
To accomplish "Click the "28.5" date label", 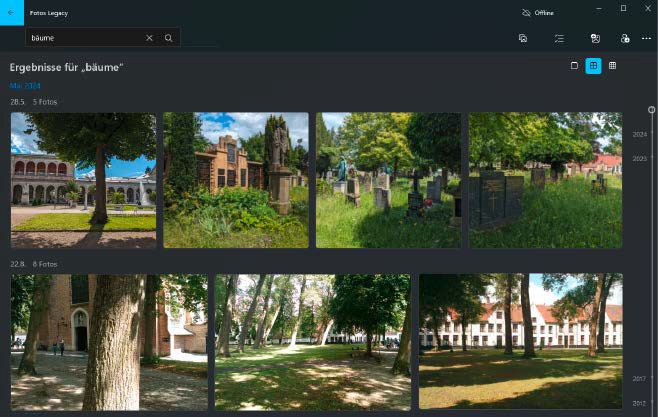I will pos(18,102).
